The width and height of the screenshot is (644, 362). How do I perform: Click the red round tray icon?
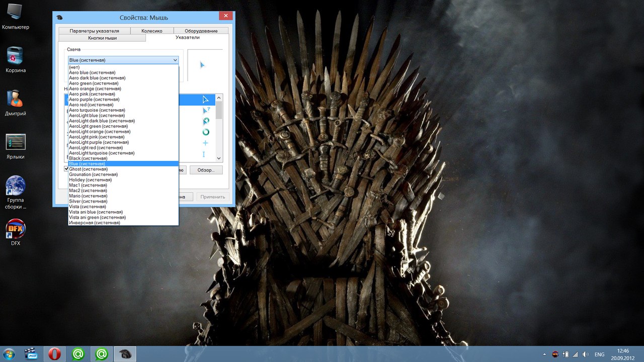(x=555, y=354)
